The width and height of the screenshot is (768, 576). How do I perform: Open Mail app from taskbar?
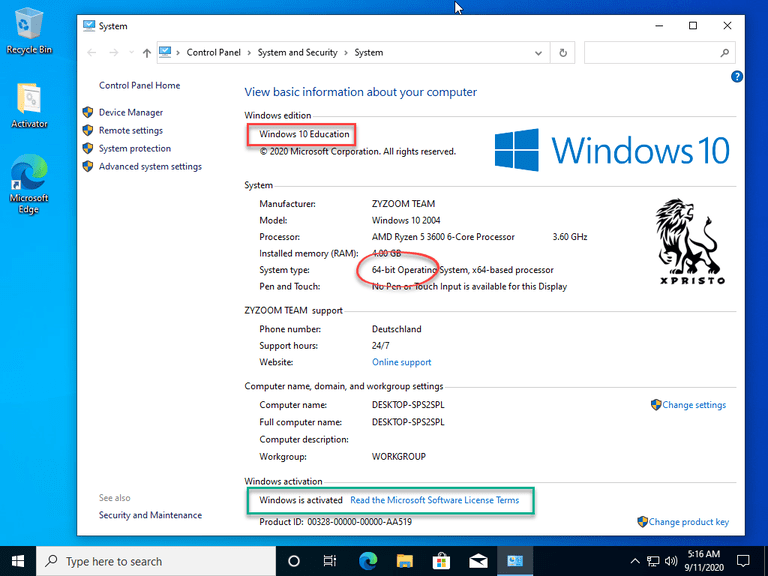point(478,561)
